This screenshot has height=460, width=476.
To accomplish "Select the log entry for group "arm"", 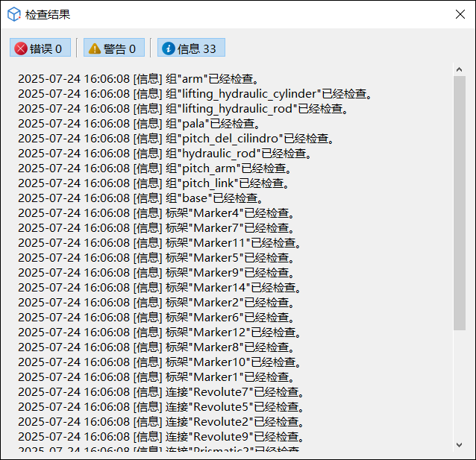I will (x=138, y=79).
